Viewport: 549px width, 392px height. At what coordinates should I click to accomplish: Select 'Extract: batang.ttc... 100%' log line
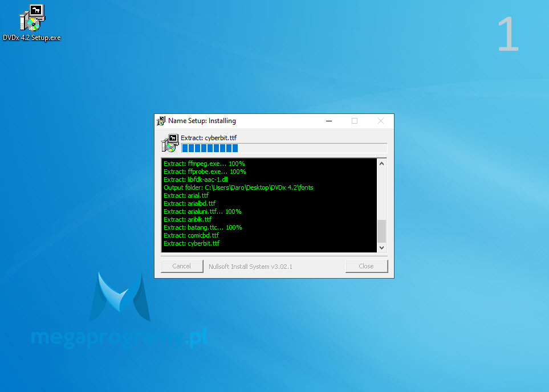coord(203,227)
